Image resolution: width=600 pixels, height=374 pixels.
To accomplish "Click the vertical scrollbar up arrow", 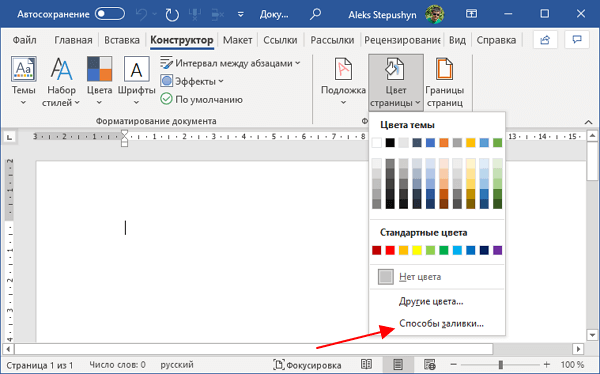I will pyautogui.click(x=592, y=136).
